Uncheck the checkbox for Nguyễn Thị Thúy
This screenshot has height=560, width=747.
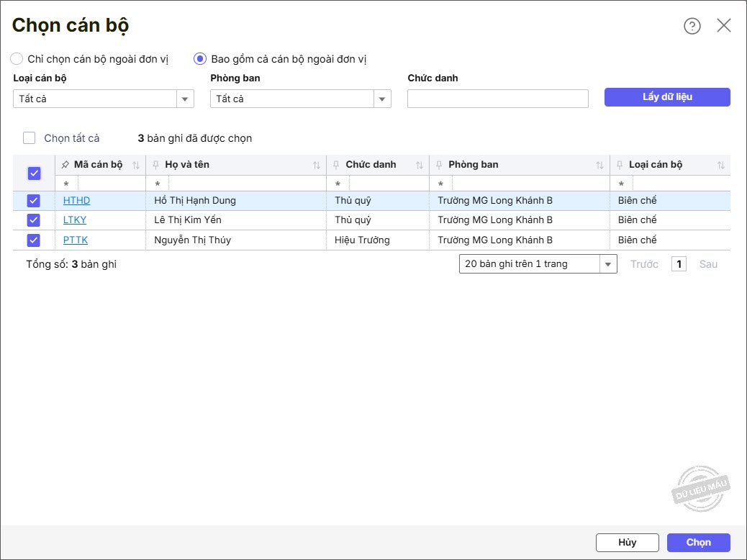coord(34,240)
